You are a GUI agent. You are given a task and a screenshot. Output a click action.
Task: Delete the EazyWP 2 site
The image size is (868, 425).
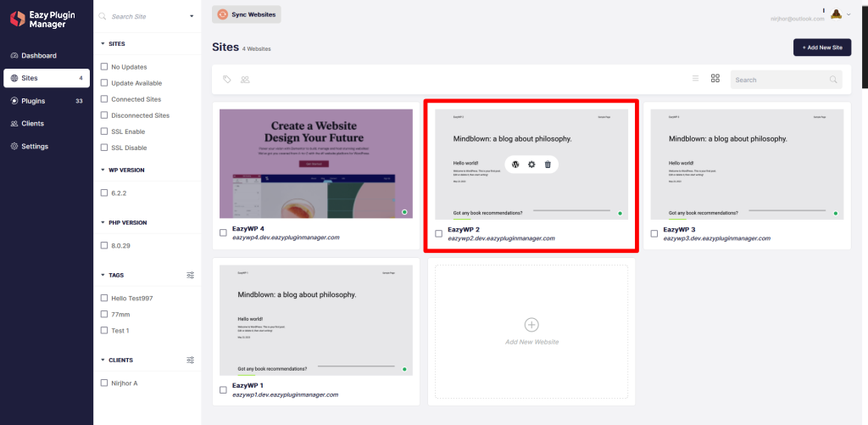click(x=548, y=164)
